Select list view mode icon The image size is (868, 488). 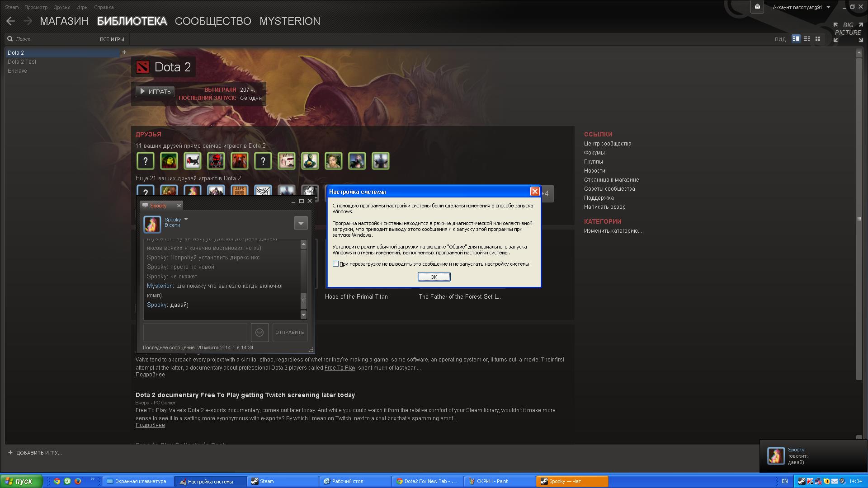tap(807, 39)
